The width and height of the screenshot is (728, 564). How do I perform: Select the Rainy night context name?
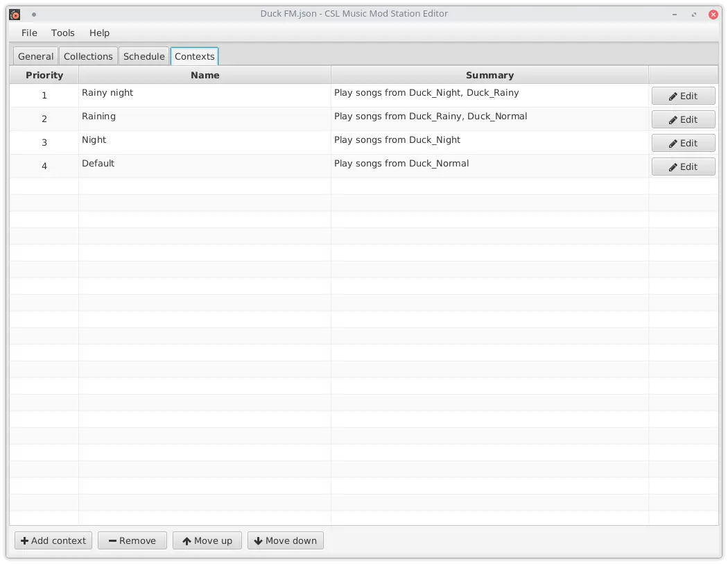pos(107,92)
